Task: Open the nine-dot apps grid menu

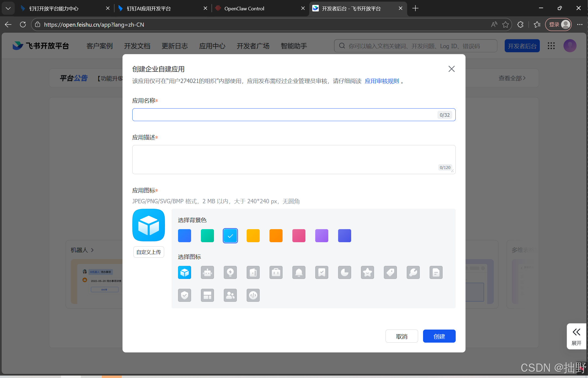Action: tap(551, 46)
